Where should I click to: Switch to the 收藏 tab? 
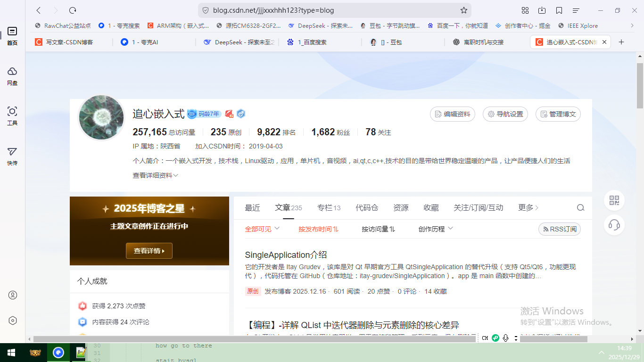coord(431,208)
